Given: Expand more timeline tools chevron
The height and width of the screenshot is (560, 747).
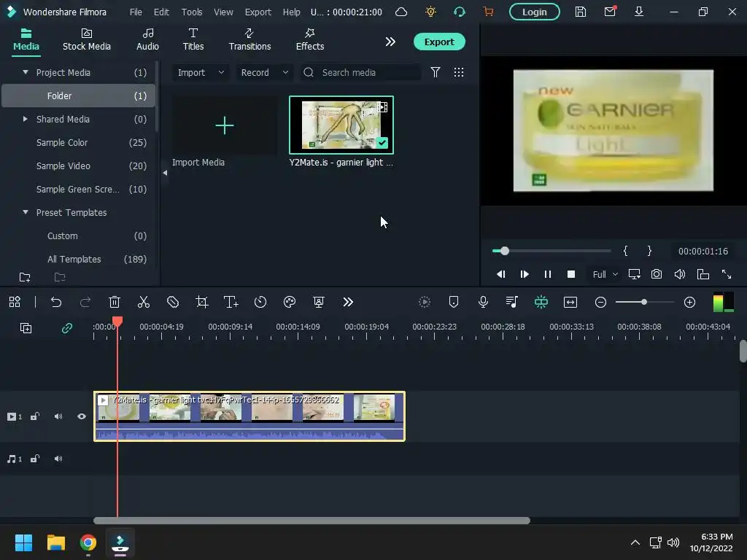Looking at the screenshot, I should click(348, 302).
